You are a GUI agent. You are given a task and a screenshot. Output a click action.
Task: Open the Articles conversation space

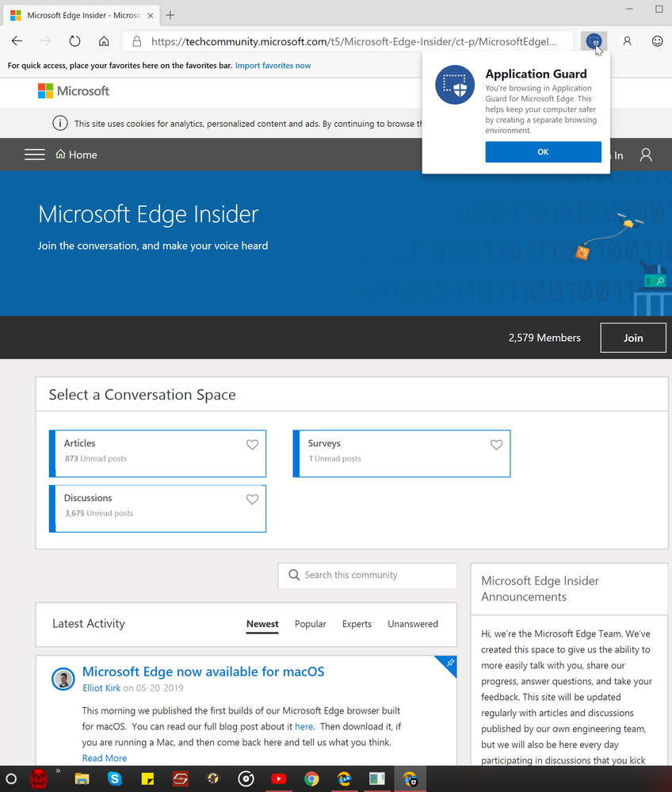tap(158, 453)
